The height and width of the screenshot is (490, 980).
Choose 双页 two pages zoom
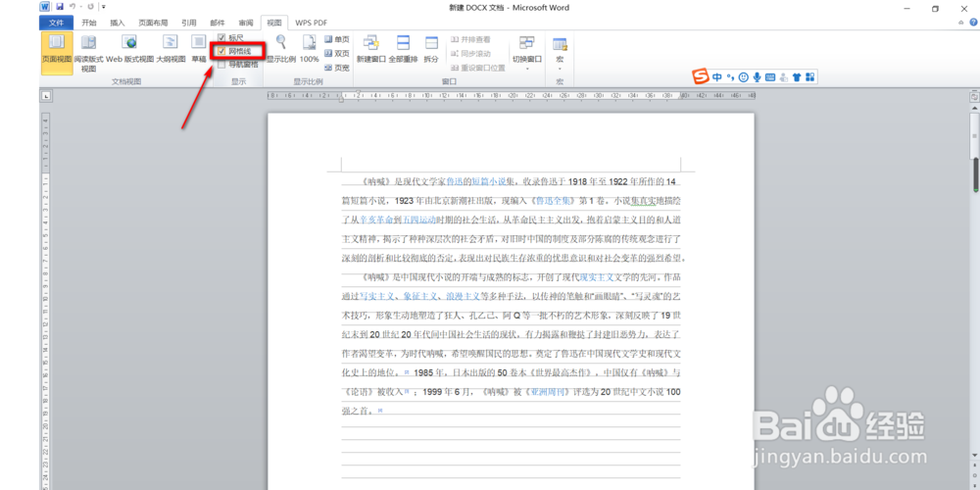(337, 53)
